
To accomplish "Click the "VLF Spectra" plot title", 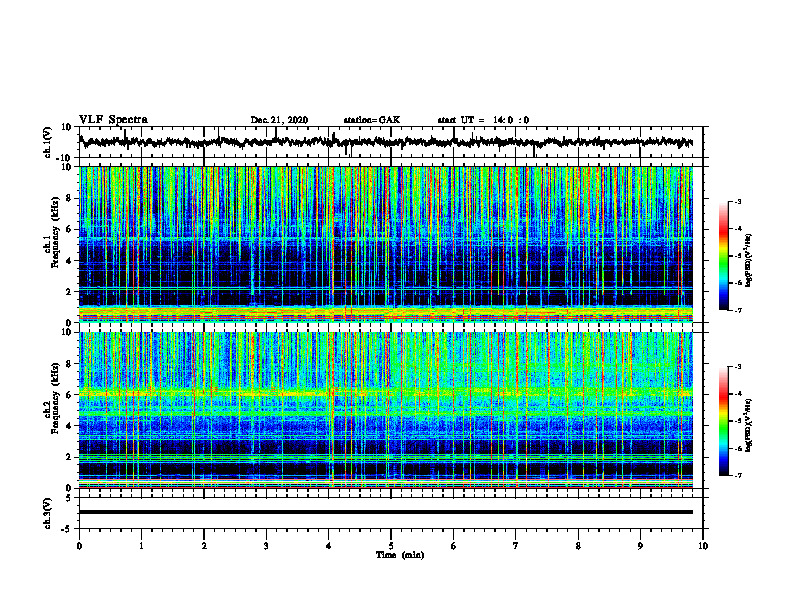I will coord(113,120).
